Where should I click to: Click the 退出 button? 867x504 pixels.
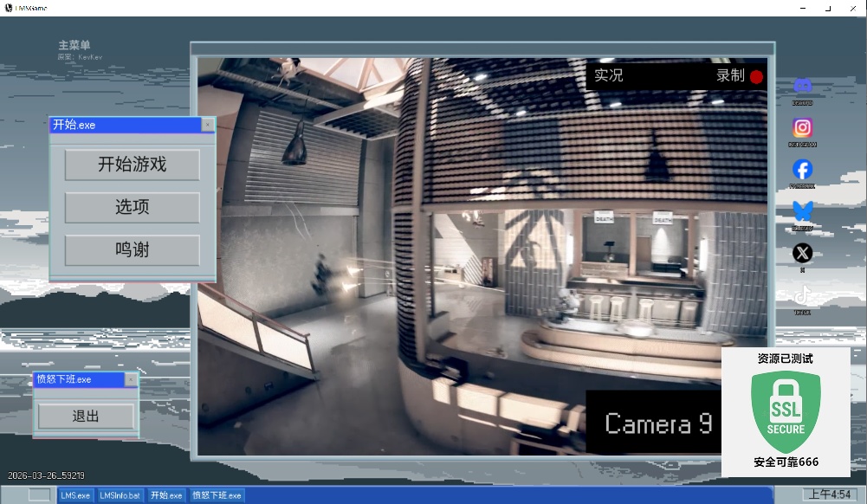[86, 417]
